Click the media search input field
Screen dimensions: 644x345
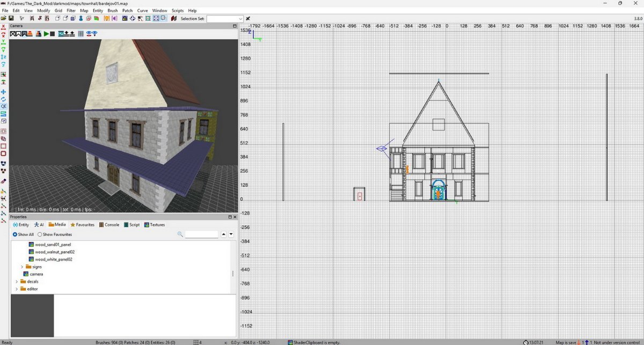tap(202, 234)
